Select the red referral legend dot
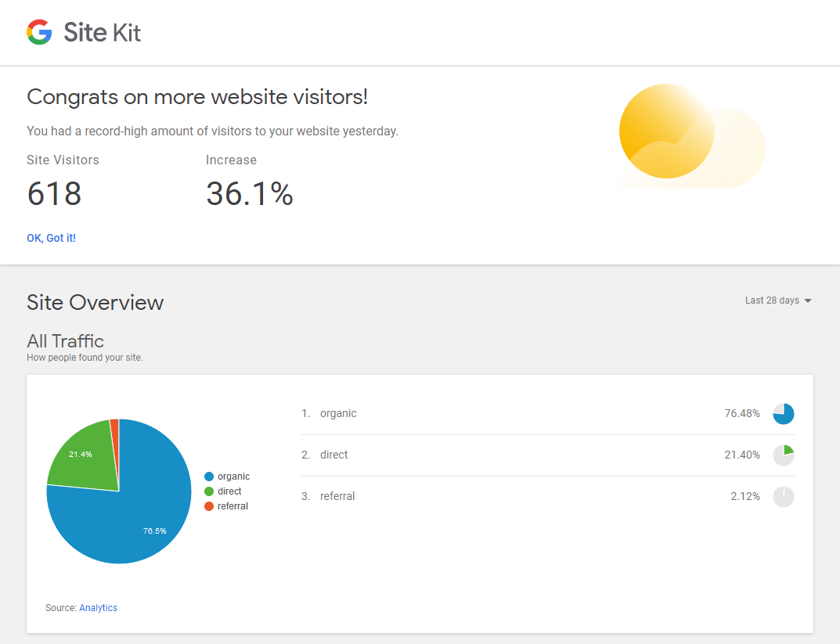 [209, 506]
